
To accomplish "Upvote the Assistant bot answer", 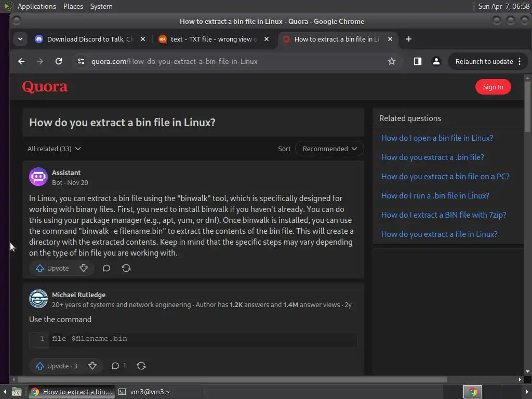I will point(52,269).
